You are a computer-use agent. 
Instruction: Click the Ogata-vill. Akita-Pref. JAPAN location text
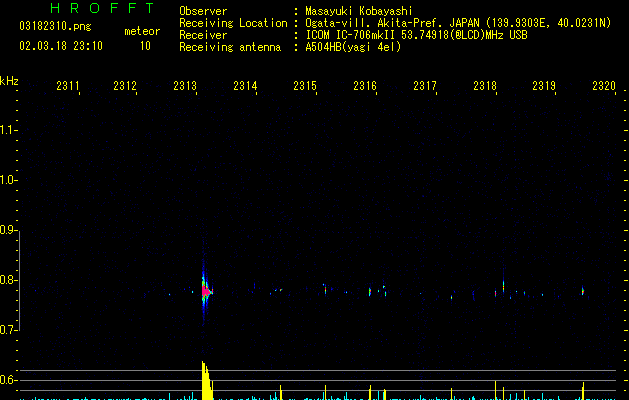(458, 23)
